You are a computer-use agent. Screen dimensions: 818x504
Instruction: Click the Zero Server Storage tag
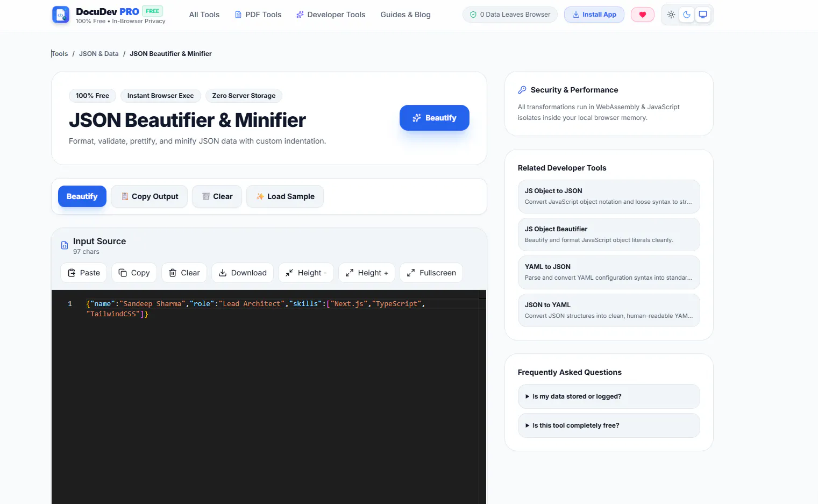pyautogui.click(x=244, y=96)
